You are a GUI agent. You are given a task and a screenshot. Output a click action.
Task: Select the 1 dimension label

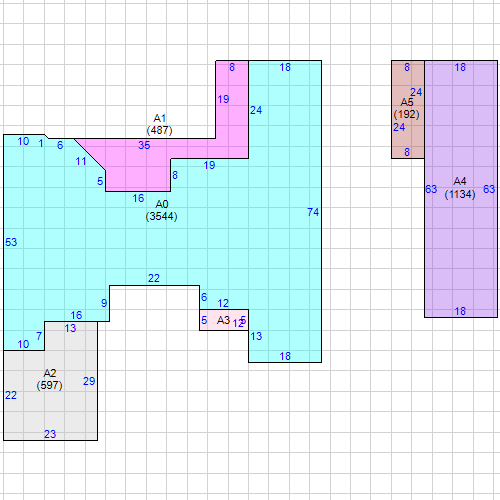point(41,143)
